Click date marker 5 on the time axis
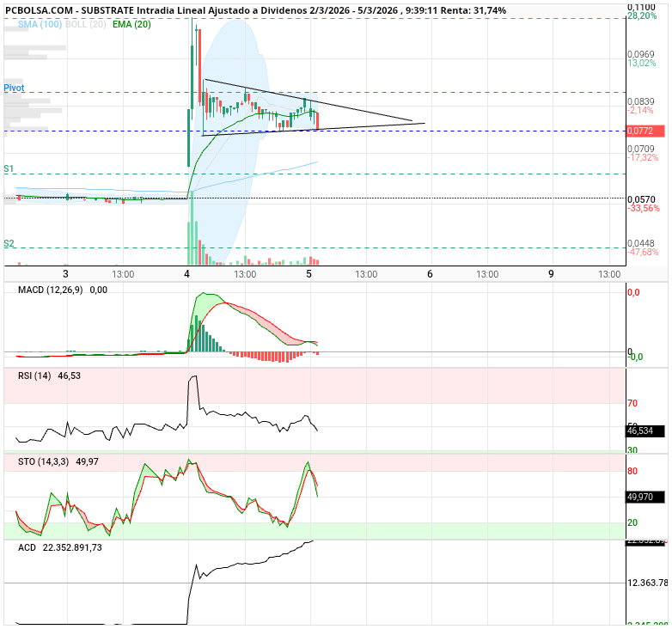This screenshot has width=672, height=629. [x=309, y=274]
